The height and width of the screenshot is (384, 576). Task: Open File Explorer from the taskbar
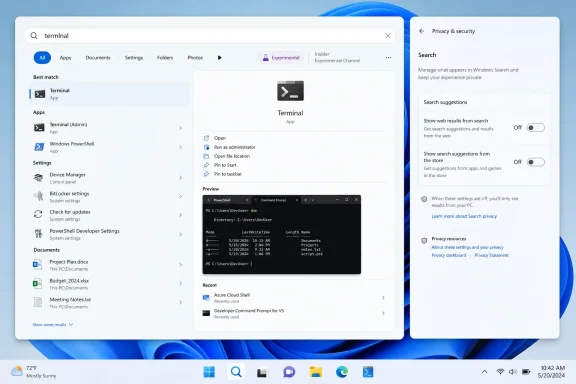[316, 372]
